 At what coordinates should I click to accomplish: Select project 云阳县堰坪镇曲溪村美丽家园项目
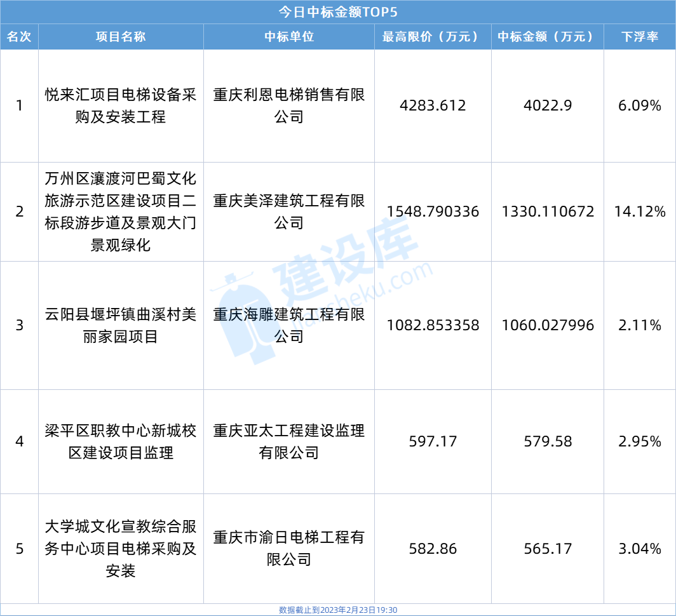[x=121, y=325]
